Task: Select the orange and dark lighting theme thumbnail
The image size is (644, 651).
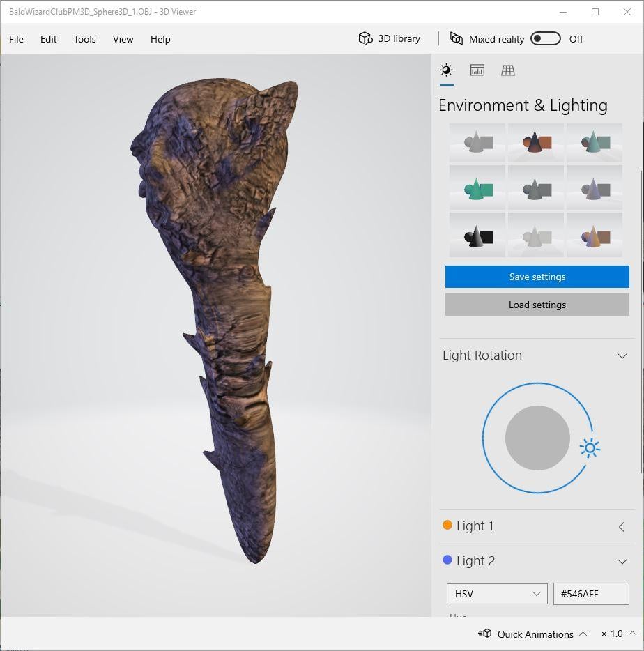Action: pos(536,142)
